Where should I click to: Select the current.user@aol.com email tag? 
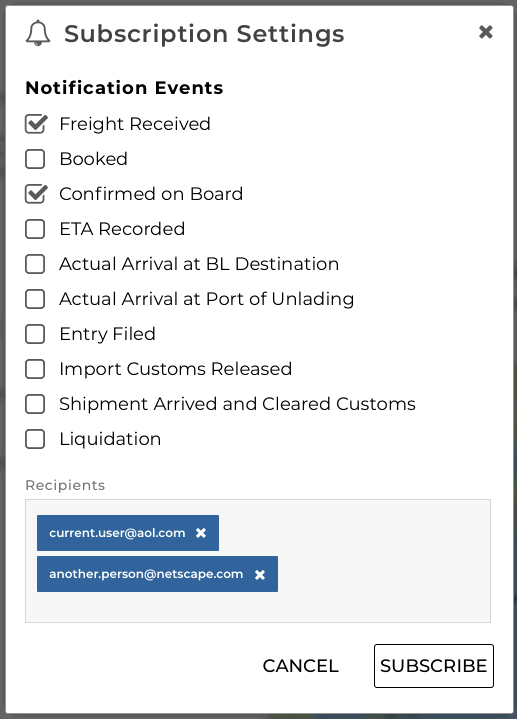tap(117, 533)
